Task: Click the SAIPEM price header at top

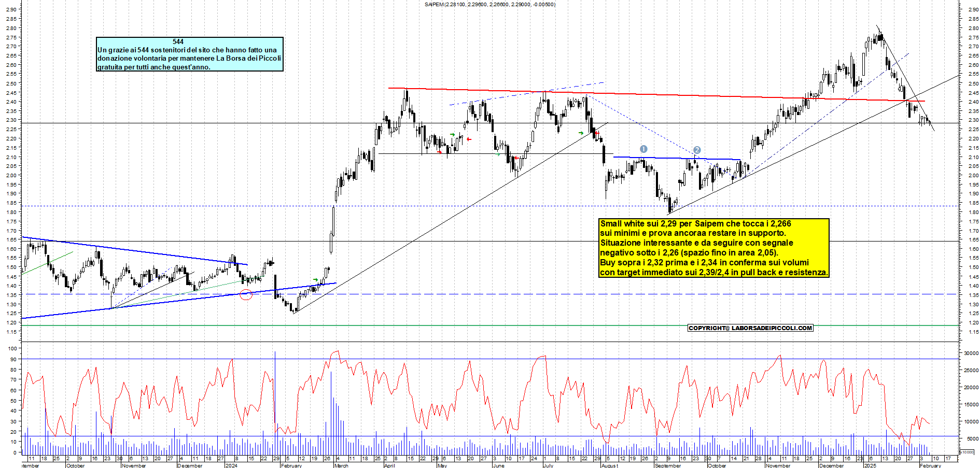Action: click(x=490, y=5)
